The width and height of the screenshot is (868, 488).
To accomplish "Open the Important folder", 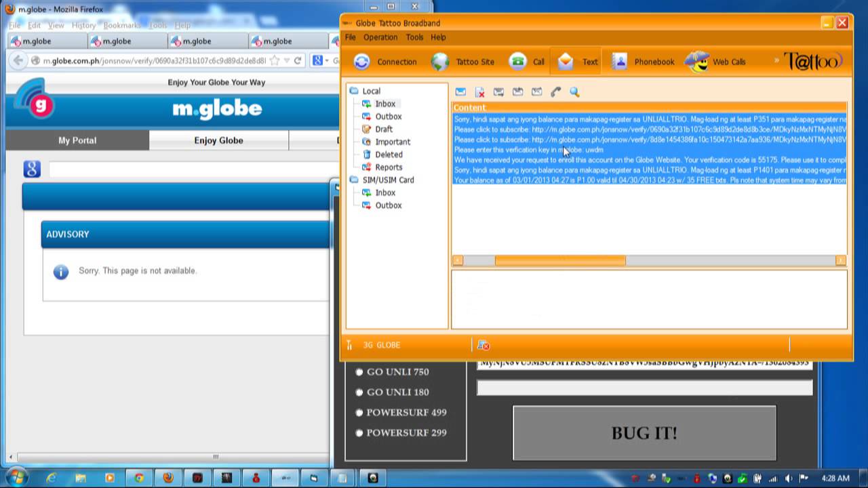I will click(386, 142).
